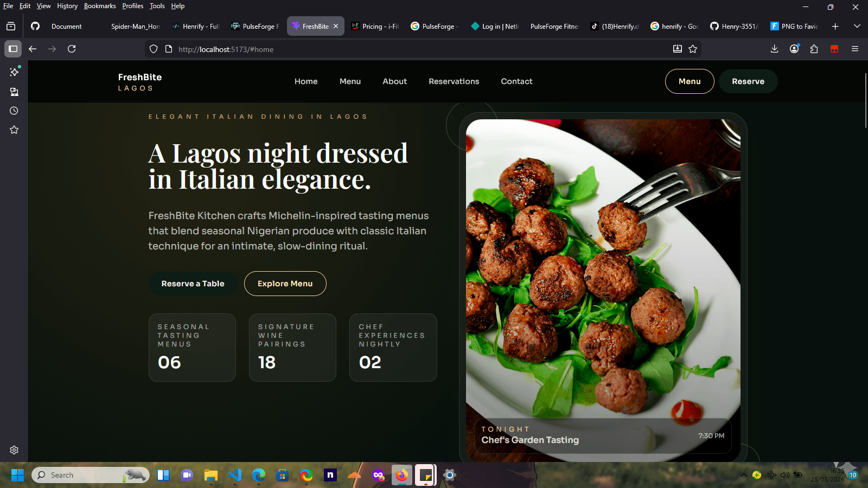
Task: Open the Extensions puzzle-piece menu
Action: pyautogui.click(x=814, y=49)
